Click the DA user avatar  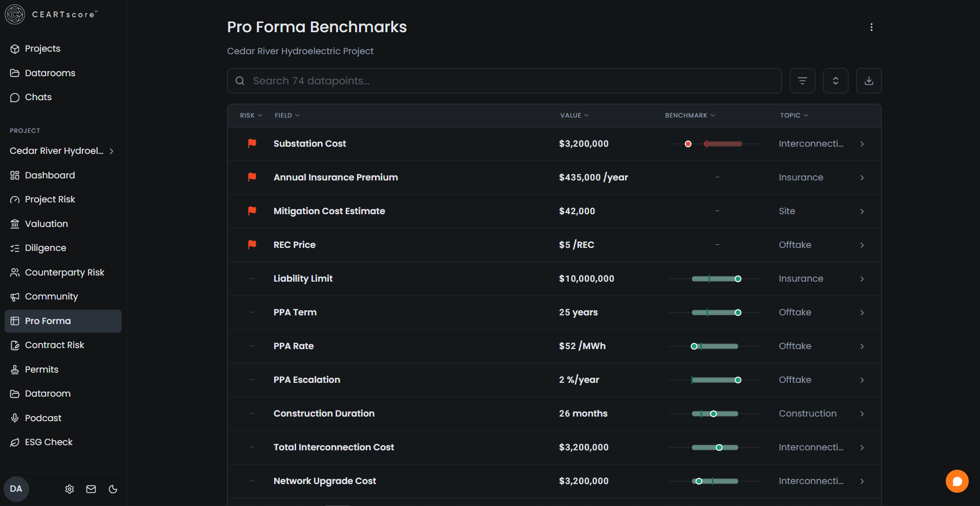[x=16, y=489]
